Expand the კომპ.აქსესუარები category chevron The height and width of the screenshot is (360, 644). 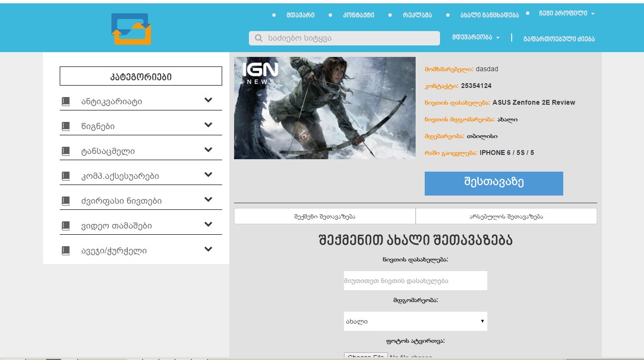tap(208, 175)
